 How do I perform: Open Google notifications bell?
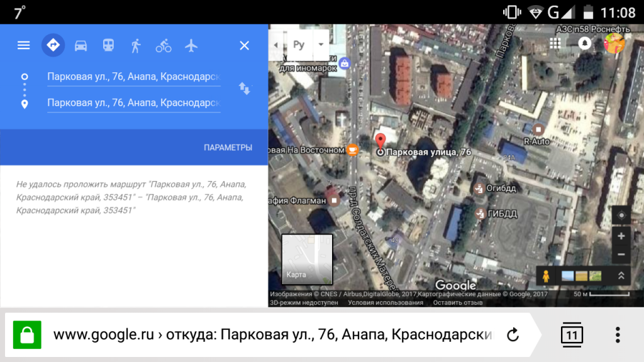click(585, 43)
